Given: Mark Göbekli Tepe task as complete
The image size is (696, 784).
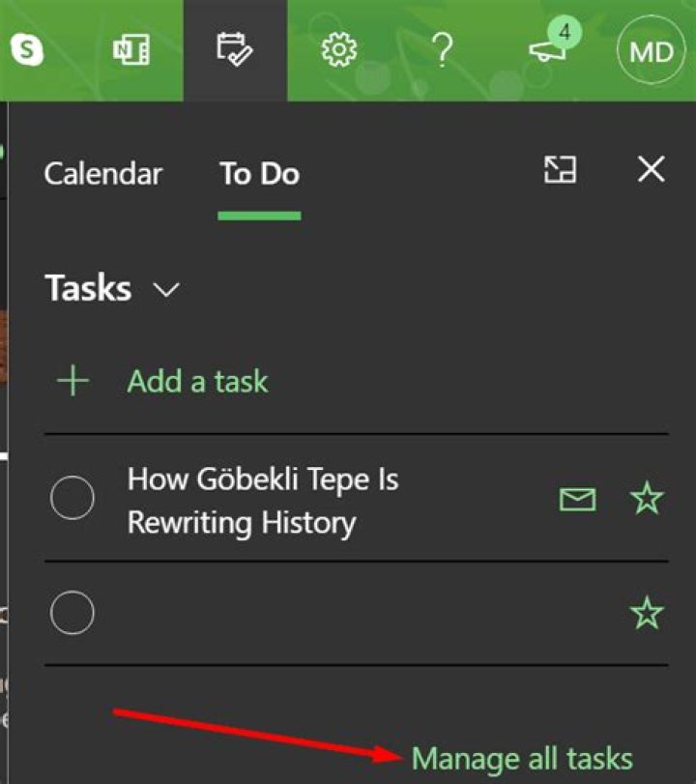Looking at the screenshot, I should coord(72,498).
